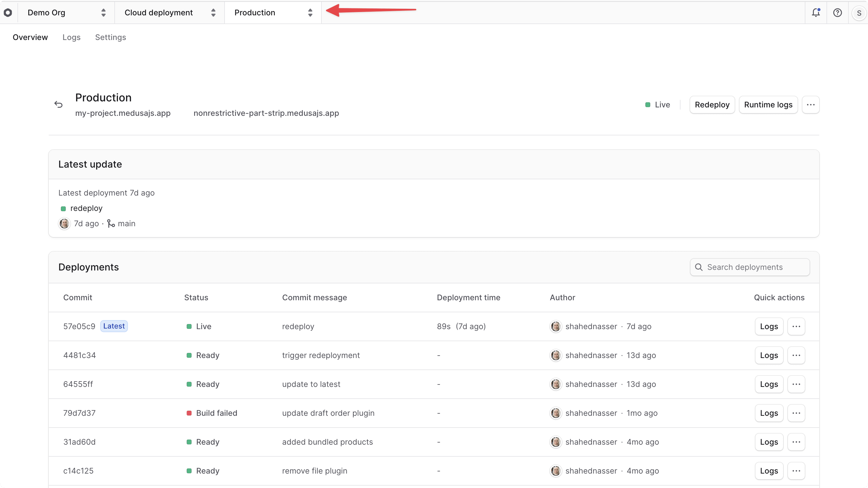
Task: Click the Medusa logo icon
Action: point(8,12)
